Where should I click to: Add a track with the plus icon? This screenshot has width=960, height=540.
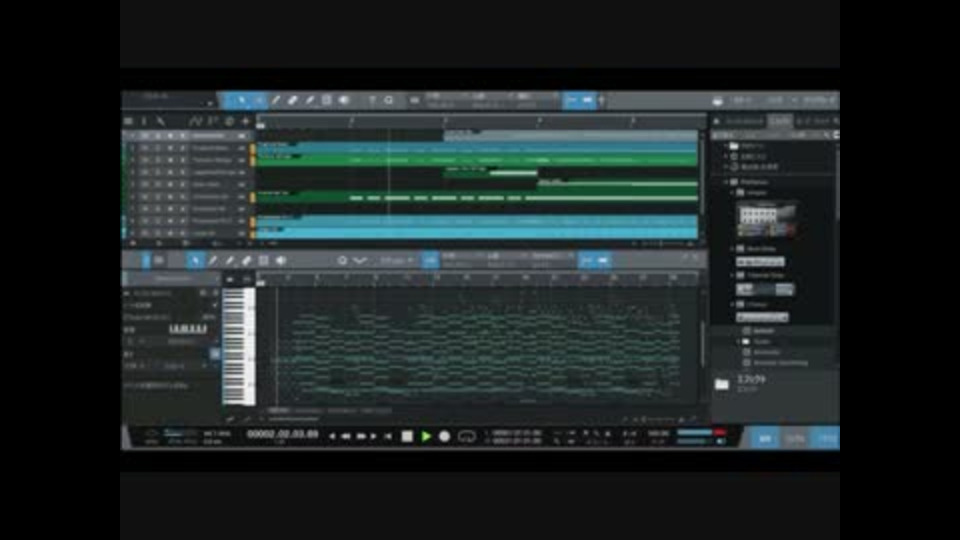(246, 121)
